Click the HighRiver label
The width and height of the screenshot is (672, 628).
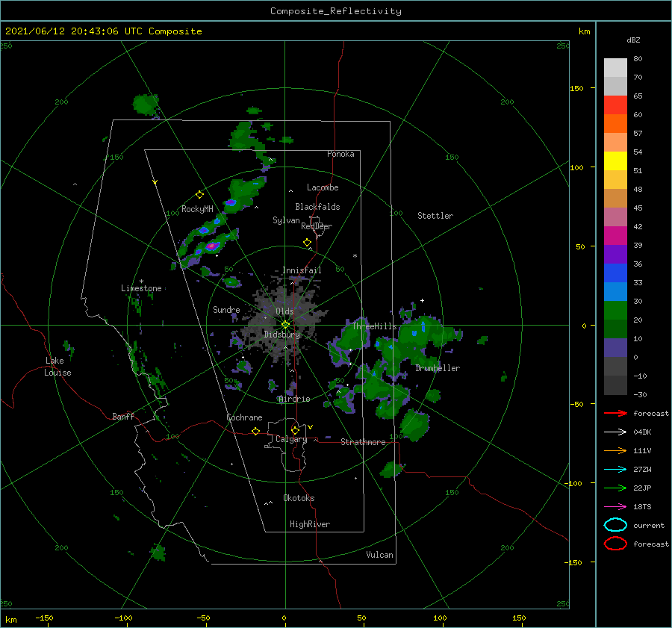click(310, 524)
